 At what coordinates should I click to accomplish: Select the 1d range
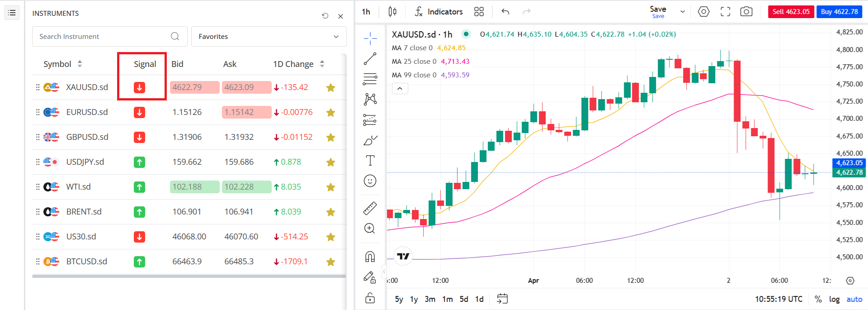(x=479, y=299)
